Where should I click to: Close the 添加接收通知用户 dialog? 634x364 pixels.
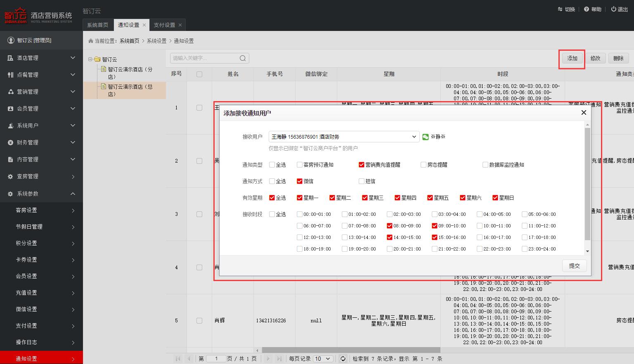click(x=584, y=113)
